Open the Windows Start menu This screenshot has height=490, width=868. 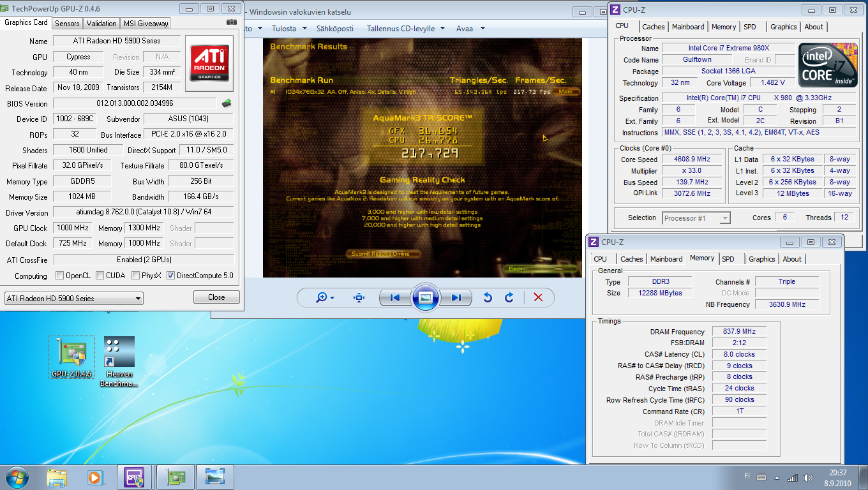click(x=17, y=477)
